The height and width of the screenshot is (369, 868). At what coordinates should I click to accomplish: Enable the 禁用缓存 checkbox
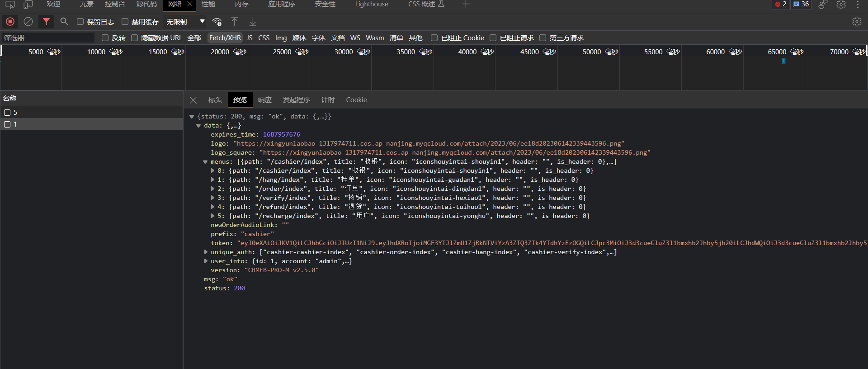pos(125,21)
